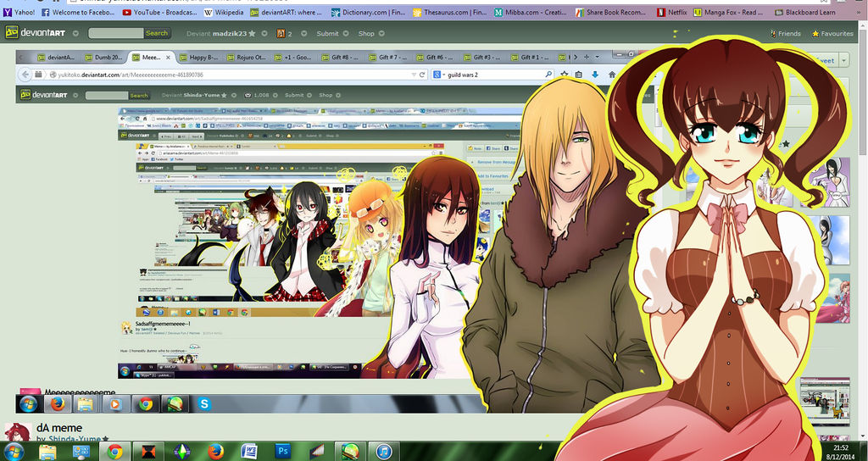Viewport: 868px width, 461px height.
Task: Expand the arrow beside top Shop
Action: (382, 33)
